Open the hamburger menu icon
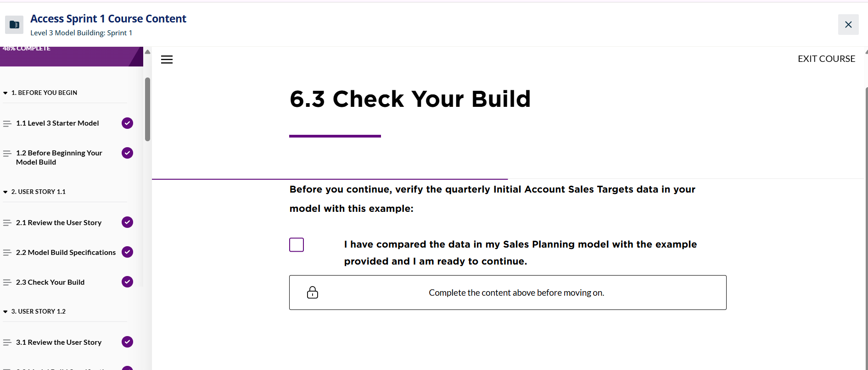 167,60
